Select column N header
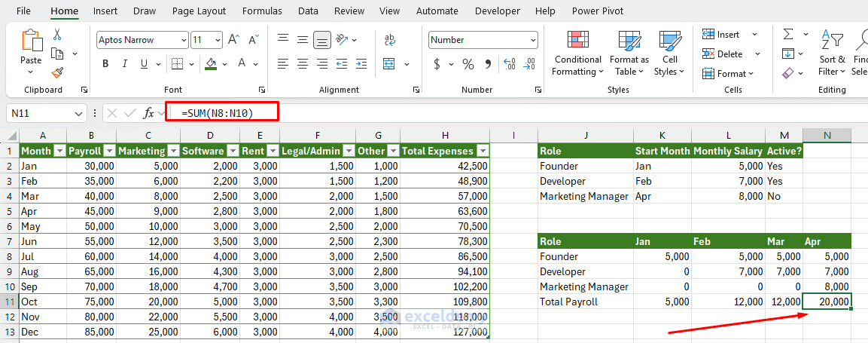The image size is (868, 343). pos(827,135)
